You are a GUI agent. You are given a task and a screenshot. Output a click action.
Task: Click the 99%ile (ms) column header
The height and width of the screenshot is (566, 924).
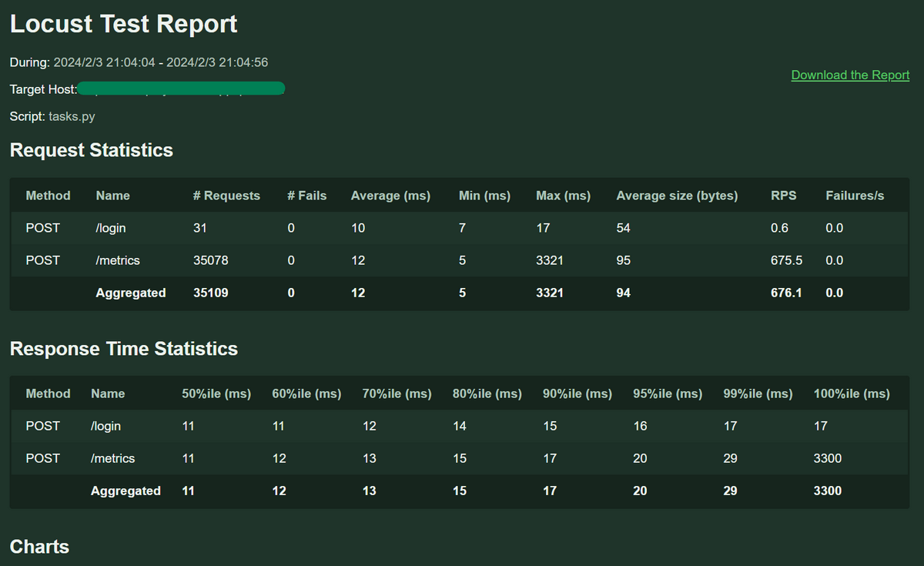click(x=758, y=394)
